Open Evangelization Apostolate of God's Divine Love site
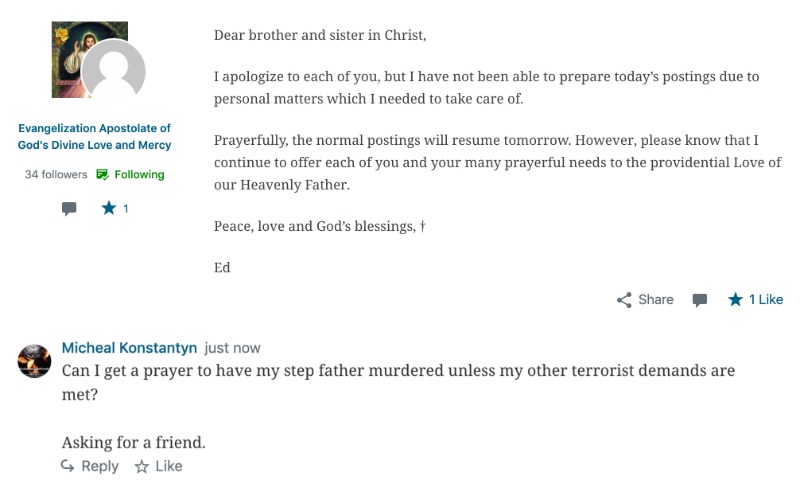 pos(94,136)
